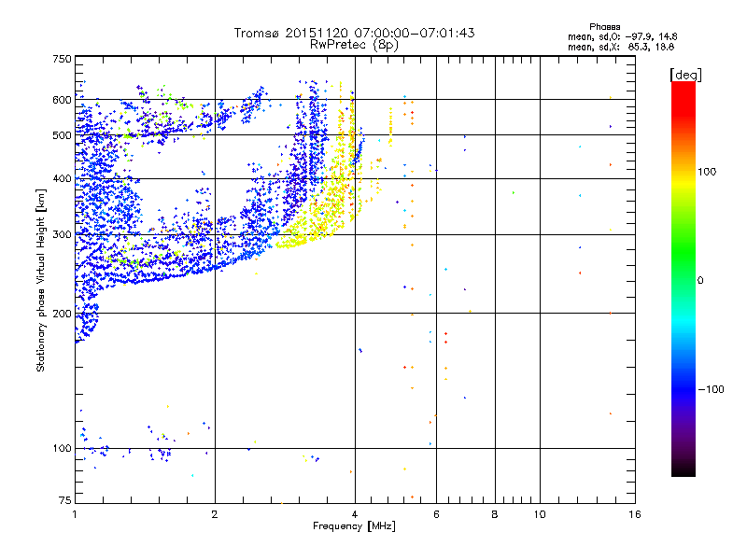Viewport: 747px width, 560px height.
Task: Click the 75 km height tick label
Action: 65,500
